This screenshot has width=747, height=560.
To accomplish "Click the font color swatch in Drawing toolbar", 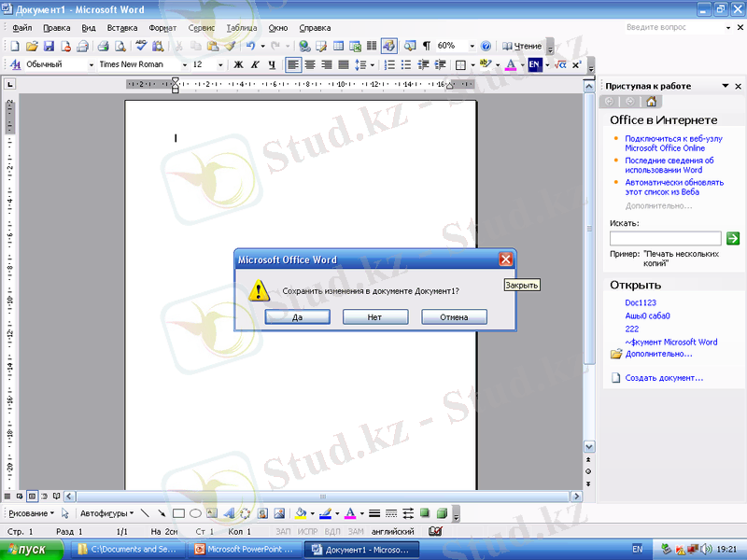I will tap(349, 513).
